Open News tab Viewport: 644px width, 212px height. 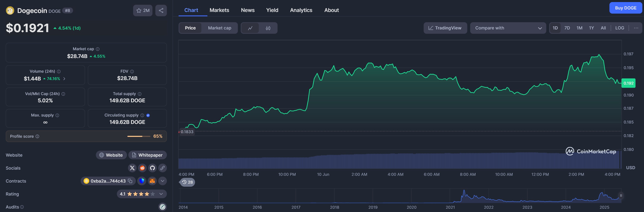click(x=248, y=10)
